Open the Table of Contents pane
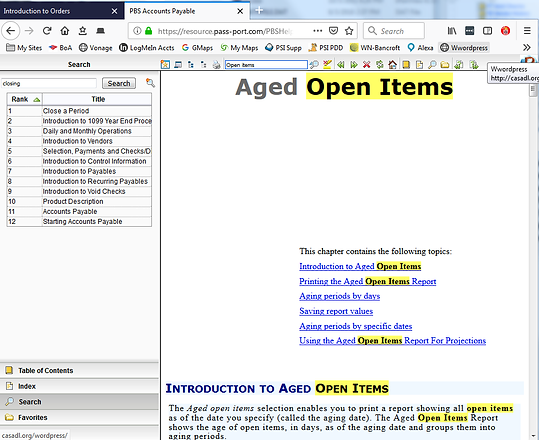The image size is (539, 440). 79,370
